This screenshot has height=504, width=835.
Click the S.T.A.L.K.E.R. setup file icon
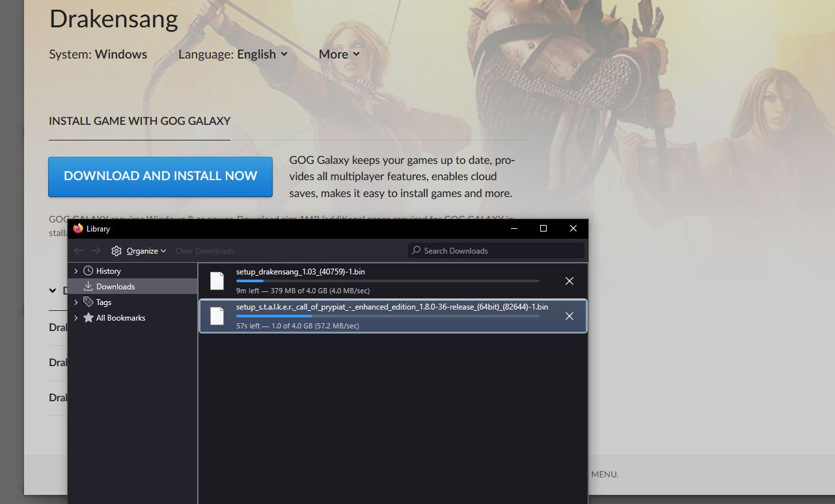point(217,316)
